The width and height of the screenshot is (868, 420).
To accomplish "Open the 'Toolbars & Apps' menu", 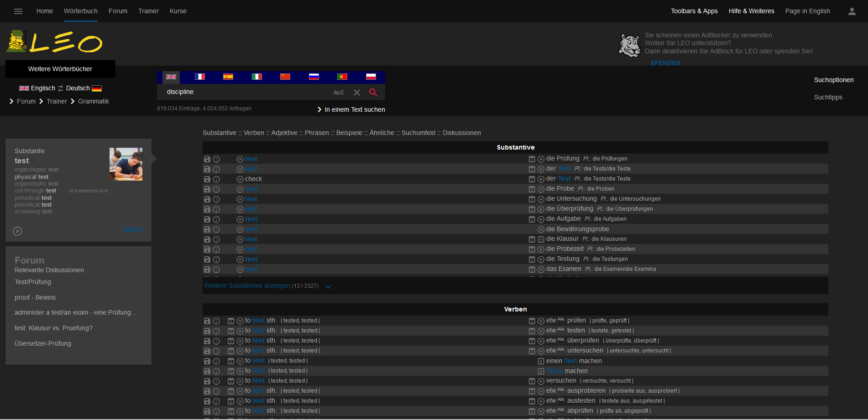I will (x=694, y=11).
